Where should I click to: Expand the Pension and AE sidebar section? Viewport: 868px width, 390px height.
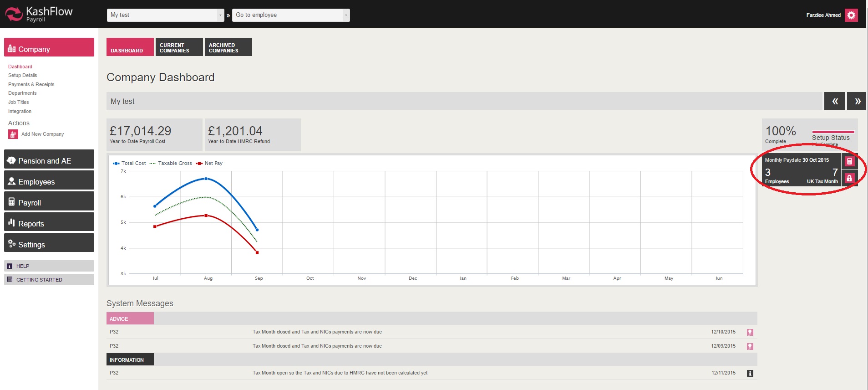(x=49, y=160)
